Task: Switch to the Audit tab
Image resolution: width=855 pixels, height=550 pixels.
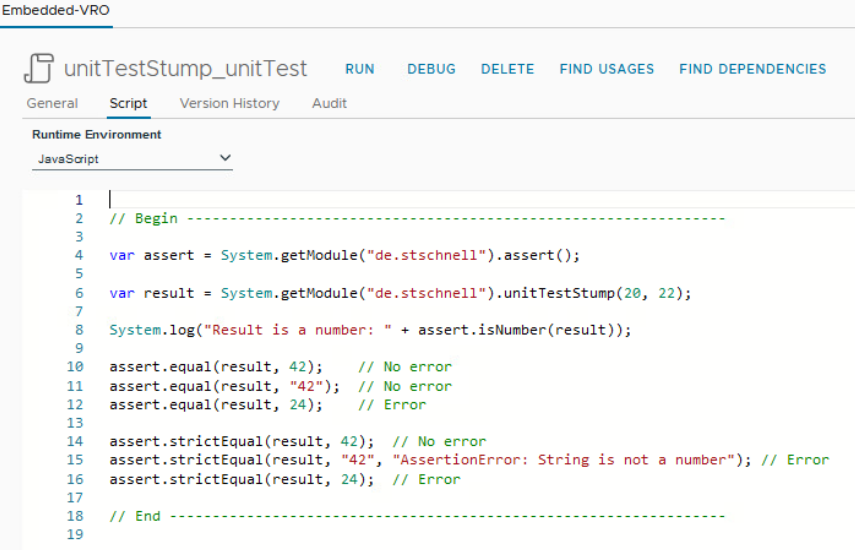Action: click(329, 103)
